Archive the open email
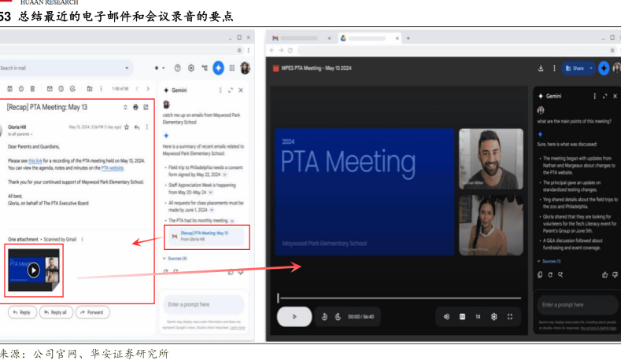This screenshot has width=621, height=364. [10, 89]
